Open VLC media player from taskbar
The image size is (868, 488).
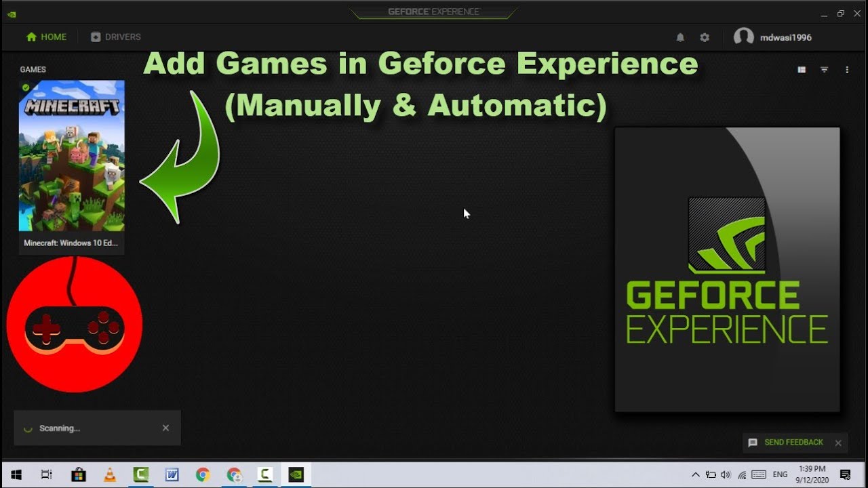point(109,474)
